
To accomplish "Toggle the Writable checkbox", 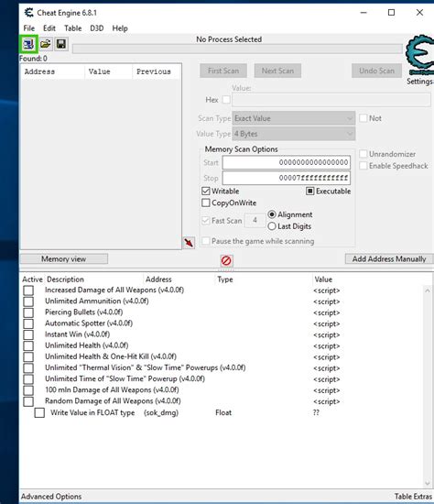I will coord(206,192).
